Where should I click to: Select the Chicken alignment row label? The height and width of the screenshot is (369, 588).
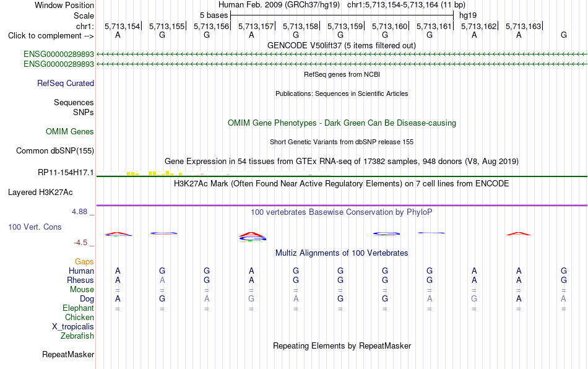79,317
